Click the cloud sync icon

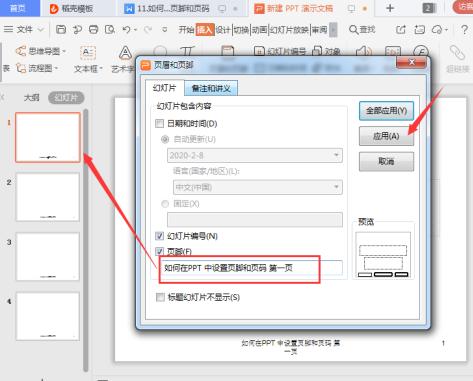(x=437, y=30)
